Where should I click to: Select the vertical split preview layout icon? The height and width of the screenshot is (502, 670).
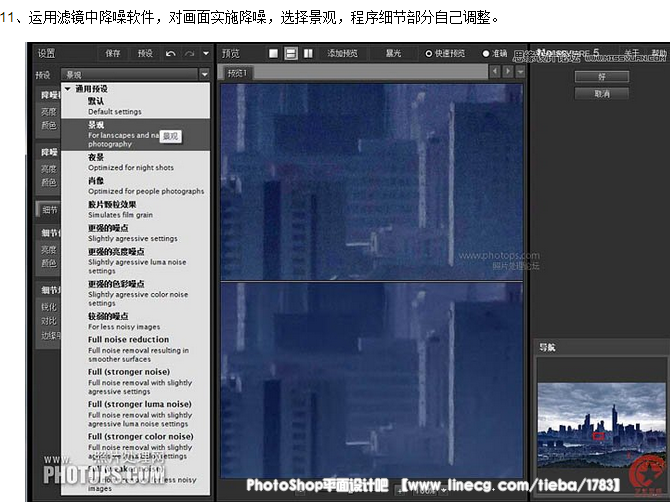(308, 53)
